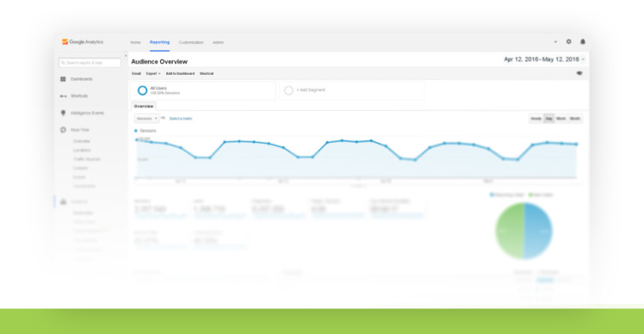
Task: Open the date range picker dropdown
Action: (x=544, y=59)
